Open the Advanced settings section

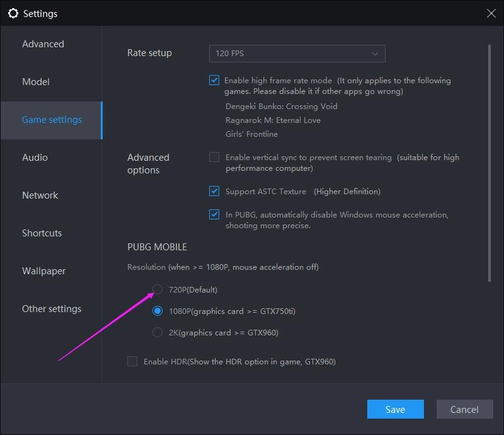[43, 43]
